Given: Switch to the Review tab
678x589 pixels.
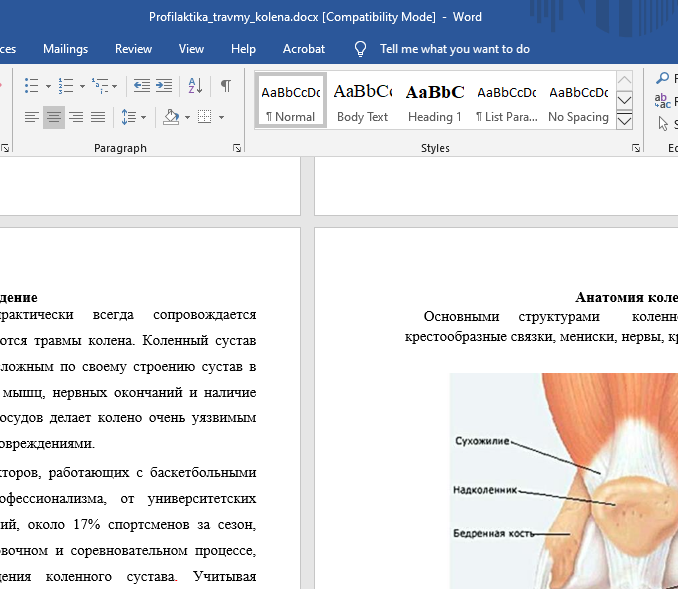Looking at the screenshot, I should [133, 48].
